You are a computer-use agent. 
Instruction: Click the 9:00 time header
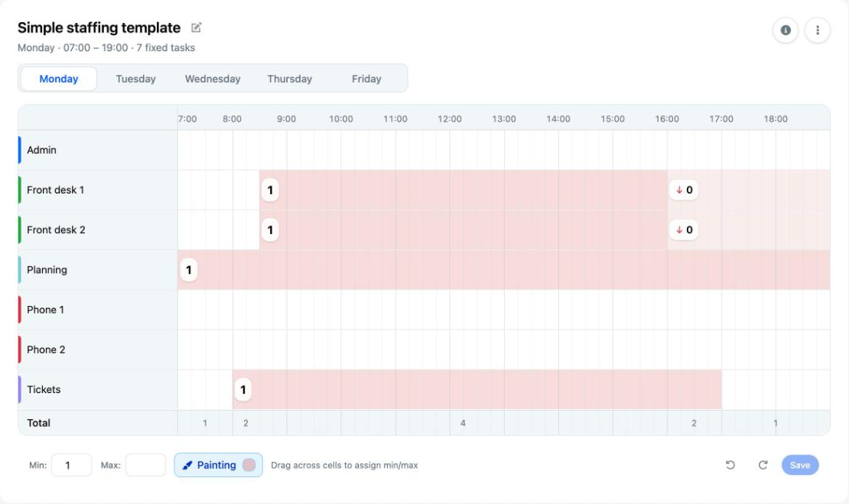(x=286, y=119)
